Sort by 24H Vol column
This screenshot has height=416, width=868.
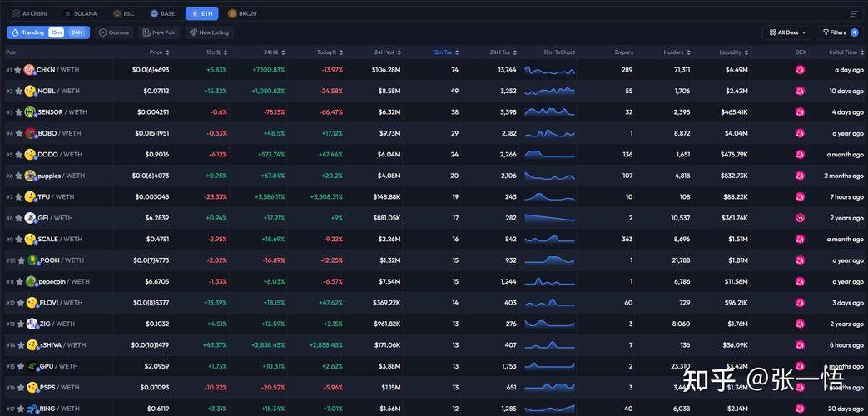point(388,52)
